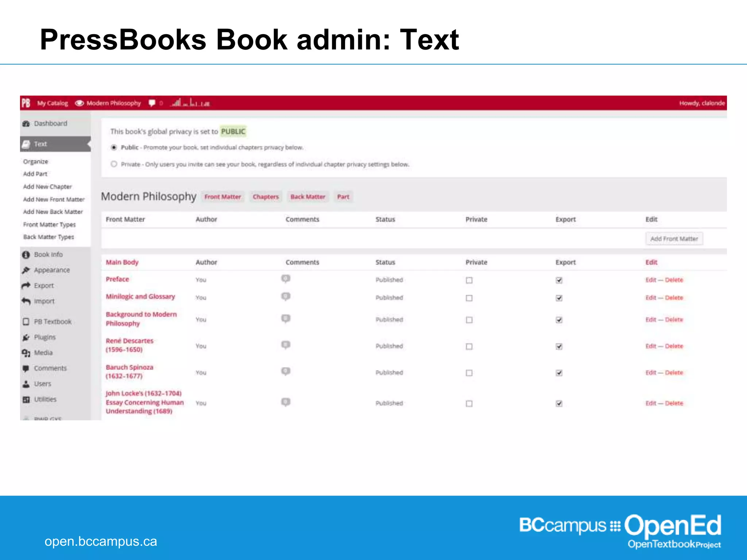Open Add New Chapter in the sidebar
This screenshot has width=747, height=560.
pyautogui.click(x=47, y=187)
